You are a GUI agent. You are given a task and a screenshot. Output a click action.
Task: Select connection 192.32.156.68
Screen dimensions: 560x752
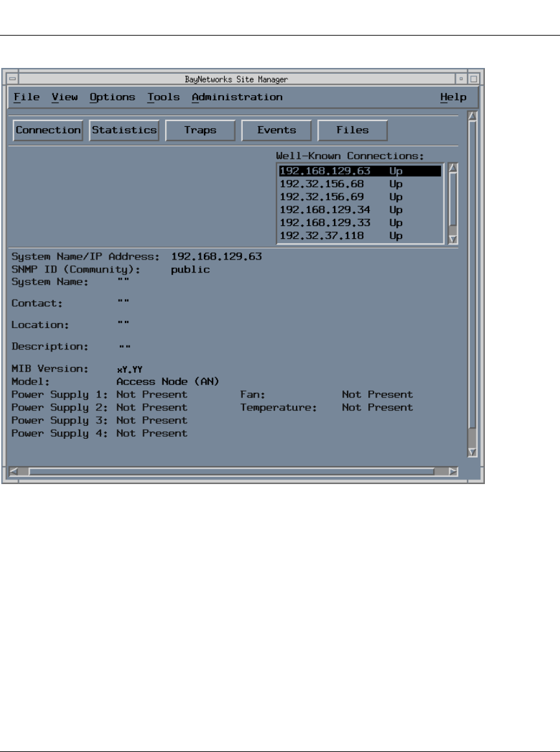pyautogui.click(x=360, y=184)
